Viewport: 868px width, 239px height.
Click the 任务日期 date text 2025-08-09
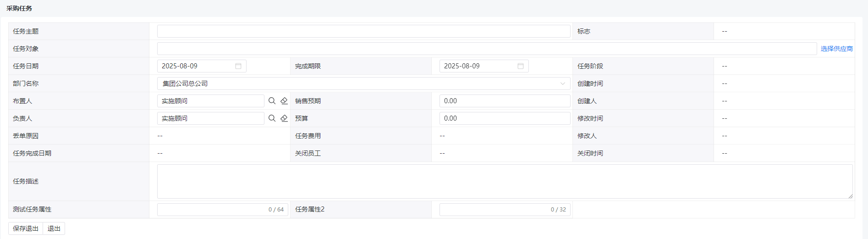pyautogui.click(x=180, y=66)
